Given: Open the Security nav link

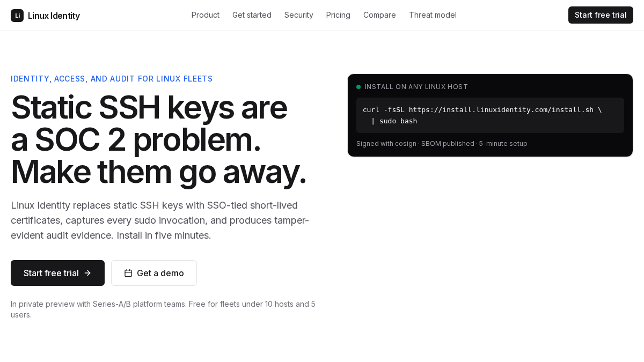Looking at the screenshot, I should coord(299,15).
